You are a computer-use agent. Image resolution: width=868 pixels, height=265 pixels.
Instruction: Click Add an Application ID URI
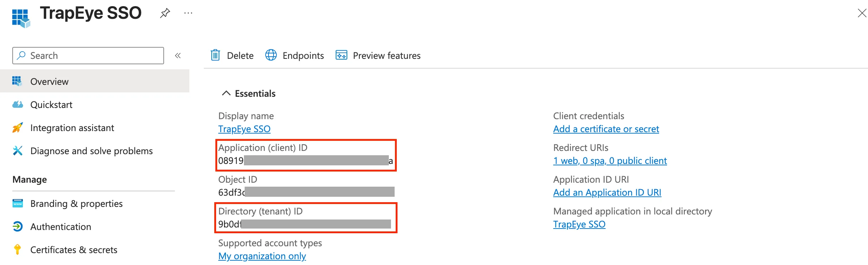click(x=607, y=192)
